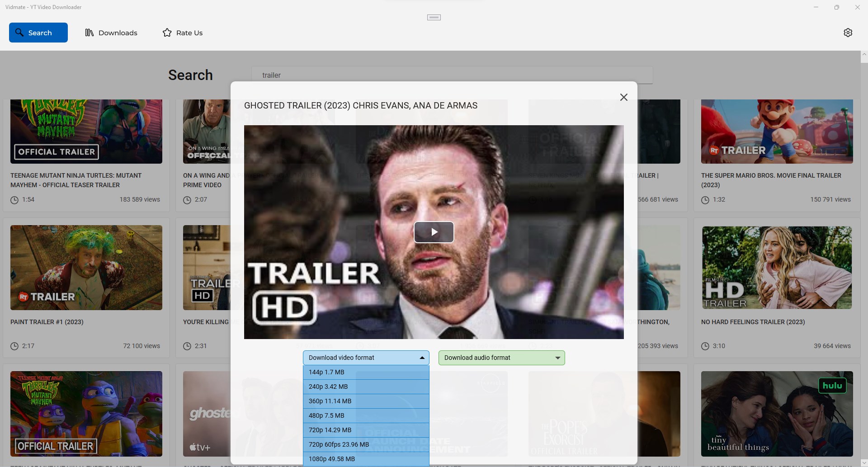Choose 480p 7.5 MB option
The image size is (868, 467).
point(366,415)
